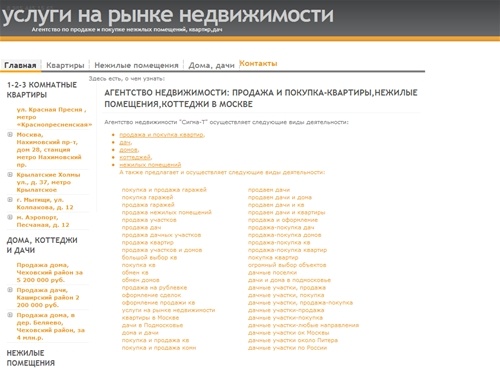Screen dimensions: 500x375
Task: Follow the коттеджей bullet link
Action: (136, 157)
